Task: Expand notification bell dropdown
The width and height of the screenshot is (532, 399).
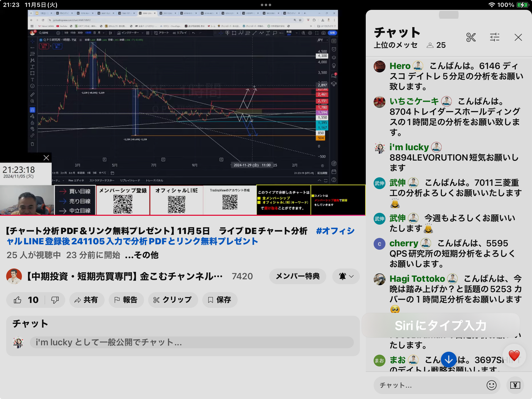Action: [346, 276]
